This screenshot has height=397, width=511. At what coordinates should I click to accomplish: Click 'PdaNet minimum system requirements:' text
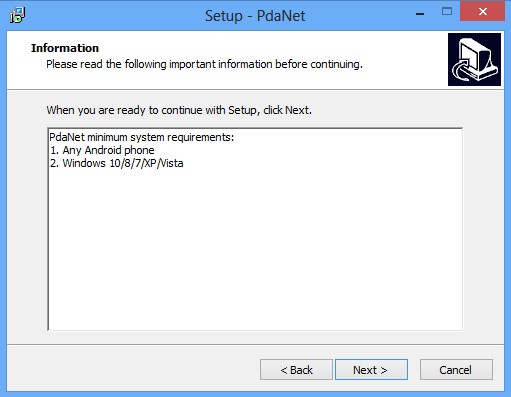click(x=142, y=137)
